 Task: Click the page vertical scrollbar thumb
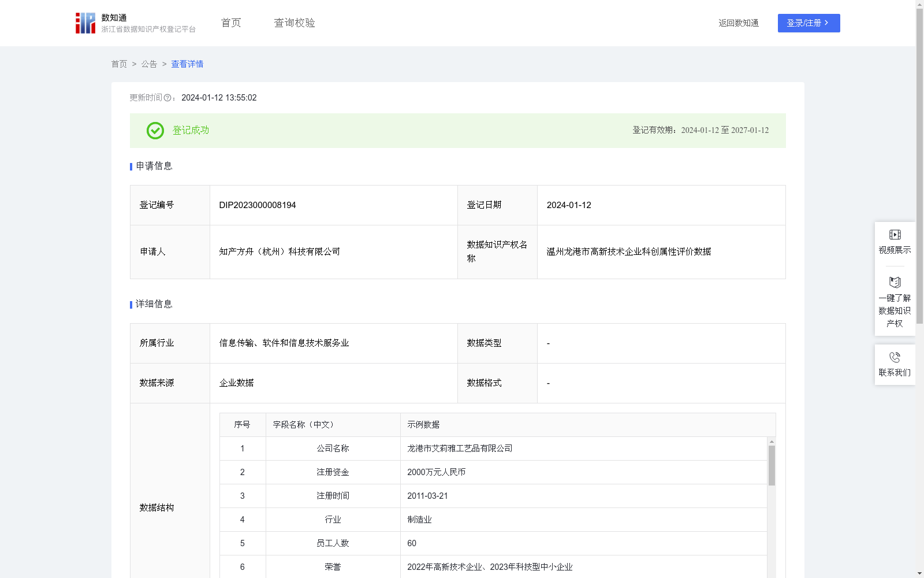(x=919, y=166)
